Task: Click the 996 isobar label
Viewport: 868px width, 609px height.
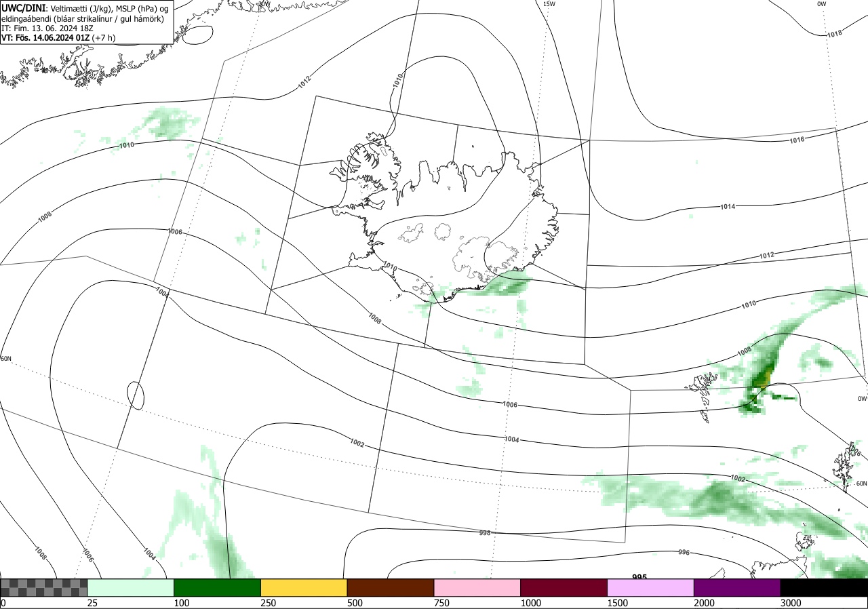Action: point(684,552)
